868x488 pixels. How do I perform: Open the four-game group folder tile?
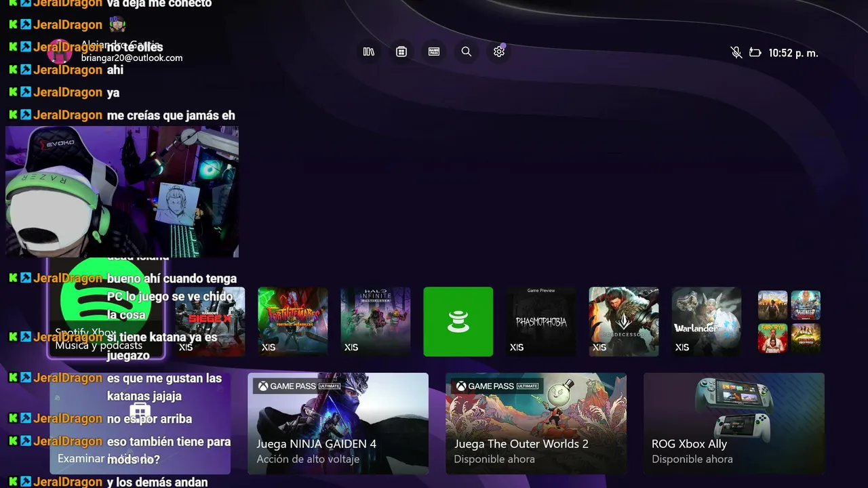point(789,321)
